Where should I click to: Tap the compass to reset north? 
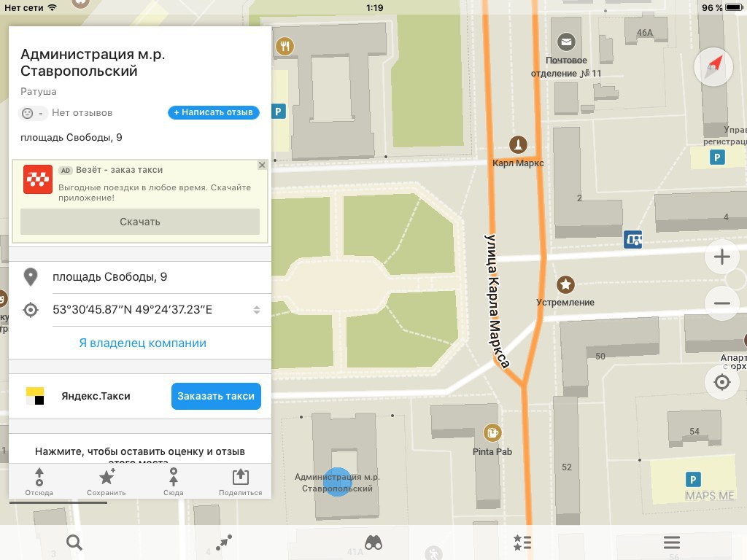(713, 67)
